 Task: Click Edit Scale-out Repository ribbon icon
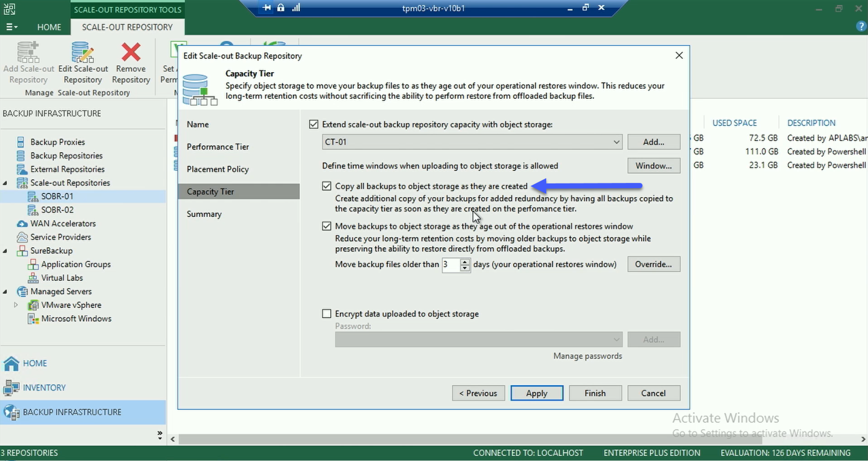pos(83,53)
